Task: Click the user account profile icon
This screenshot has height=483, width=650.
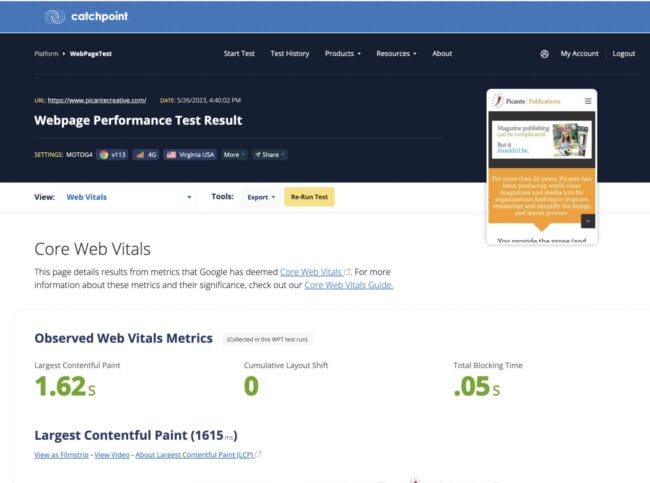Action: pyautogui.click(x=544, y=54)
